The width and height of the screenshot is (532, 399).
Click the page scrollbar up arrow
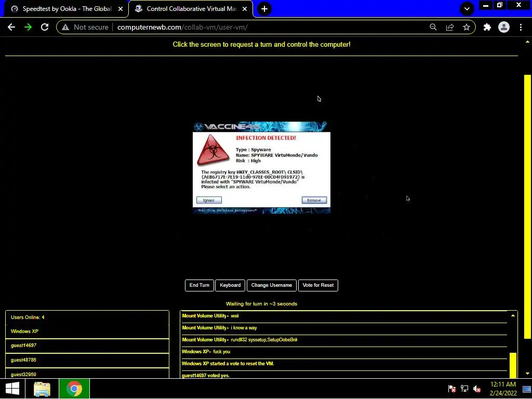click(528, 42)
